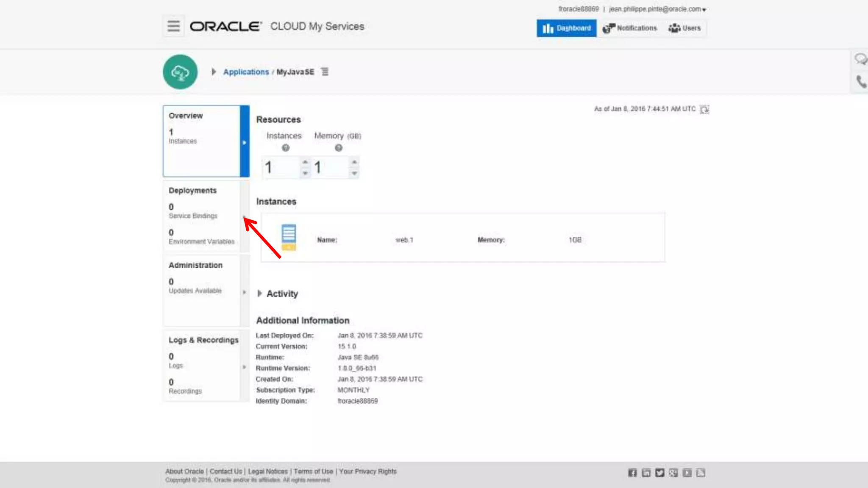Refresh the page data timestamp icon

point(704,109)
